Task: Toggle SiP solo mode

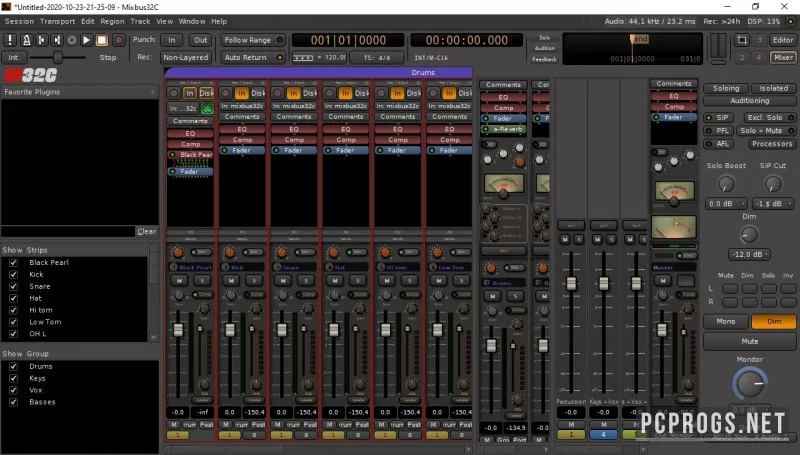Action: pos(718,117)
